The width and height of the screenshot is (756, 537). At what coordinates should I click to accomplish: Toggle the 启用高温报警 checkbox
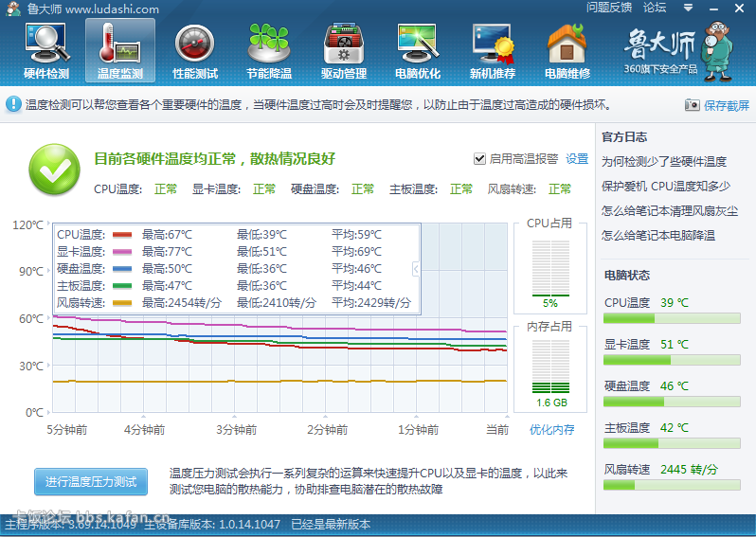point(479,158)
